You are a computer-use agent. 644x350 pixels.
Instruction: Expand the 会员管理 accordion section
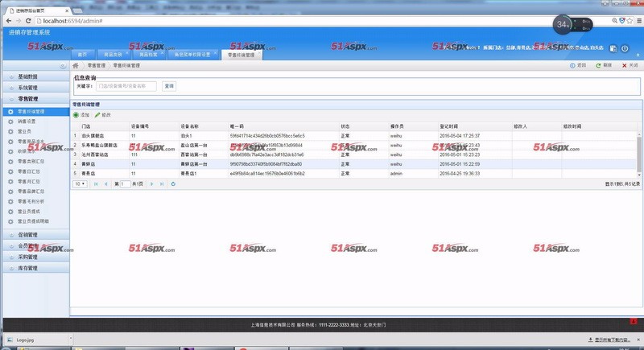click(x=35, y=245)
